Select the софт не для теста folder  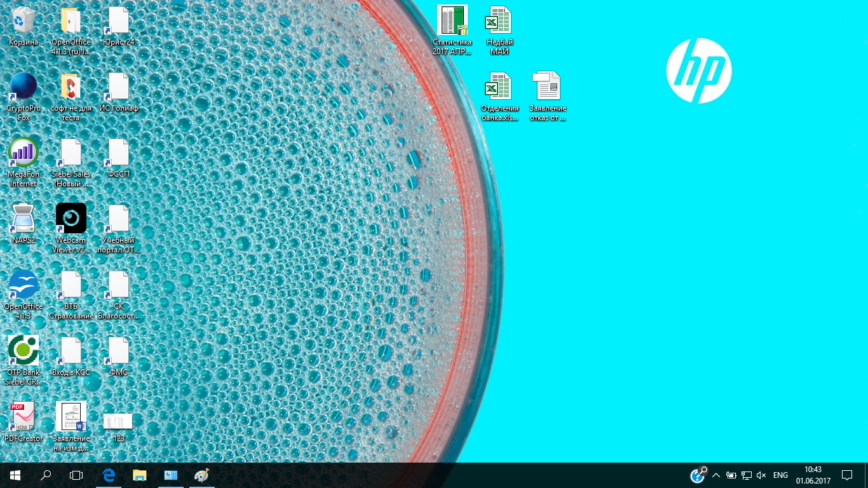71,87
